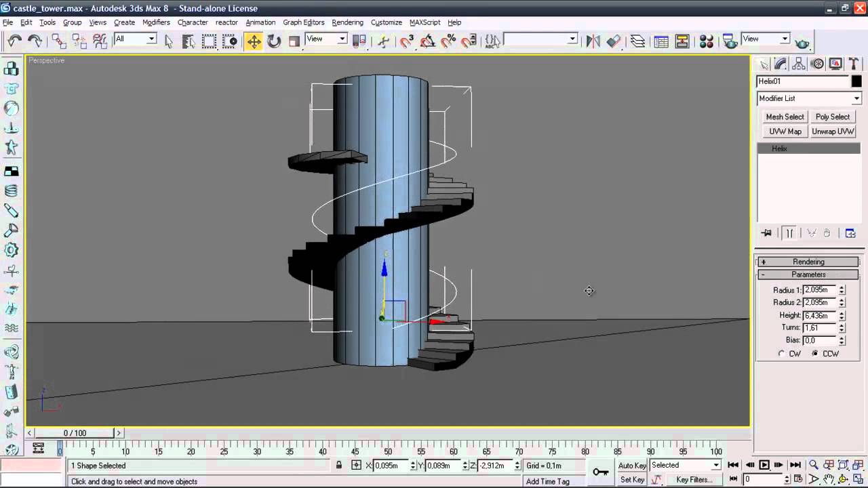
Task: Open the Named Selection Sets dropdown
Action: point(540,39)
